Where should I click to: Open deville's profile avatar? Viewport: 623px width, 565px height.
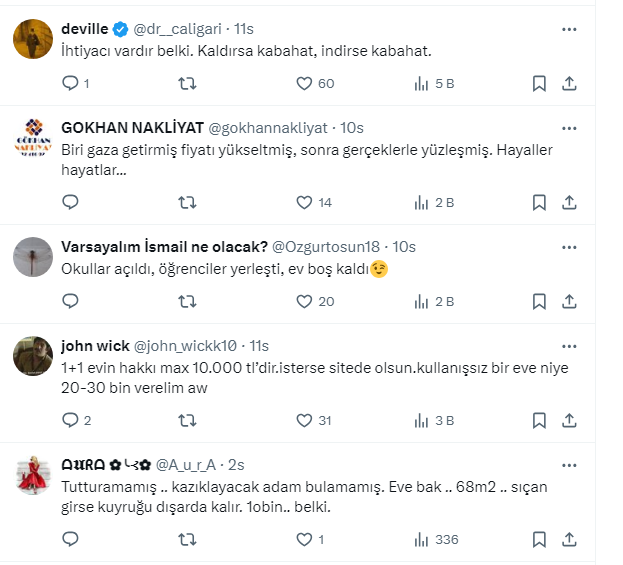tap(35, 40)
